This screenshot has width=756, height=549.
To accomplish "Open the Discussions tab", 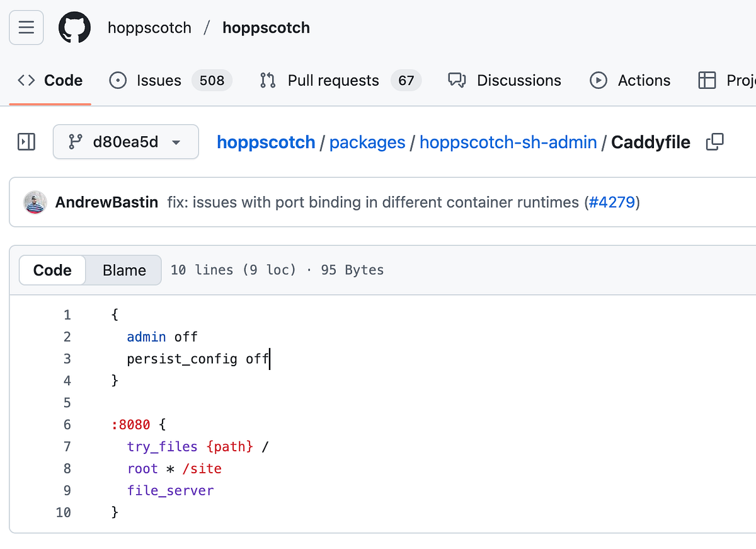I will pos(505,81).
